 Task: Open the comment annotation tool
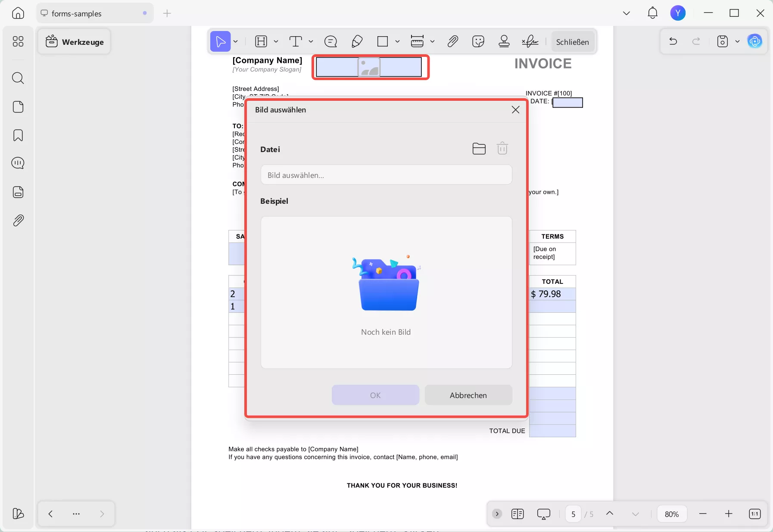pyautogui.click(x=330, y=41)
